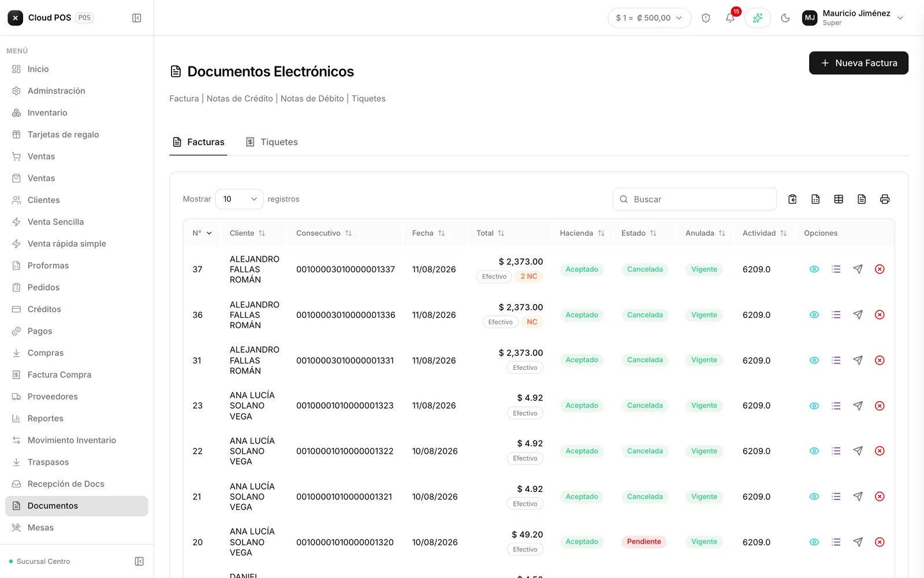924x578 pixels.
Task: View invoice 31 with the eye icon
Action: 814,360
